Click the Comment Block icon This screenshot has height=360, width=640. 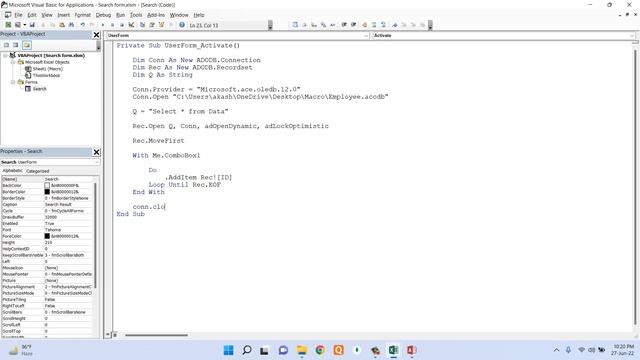click(374, 25)
